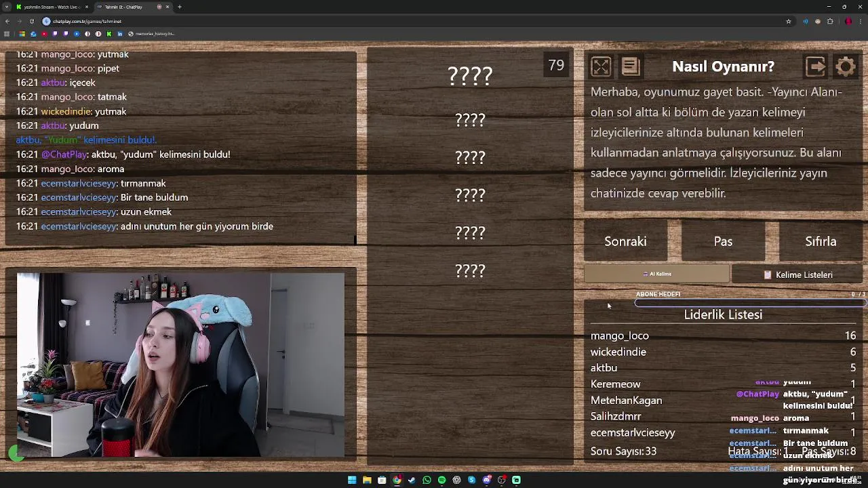Screen dimensions: 868x488
Task: Click wickedindie in the leaderboard
Action: [618, 352]
